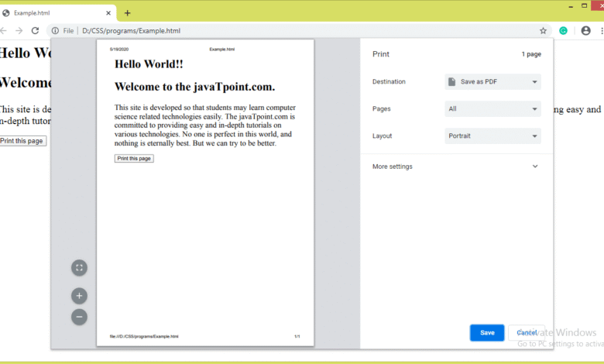Open a new tab with plus button
The image size is (604, 364).
tap(128, 13)
